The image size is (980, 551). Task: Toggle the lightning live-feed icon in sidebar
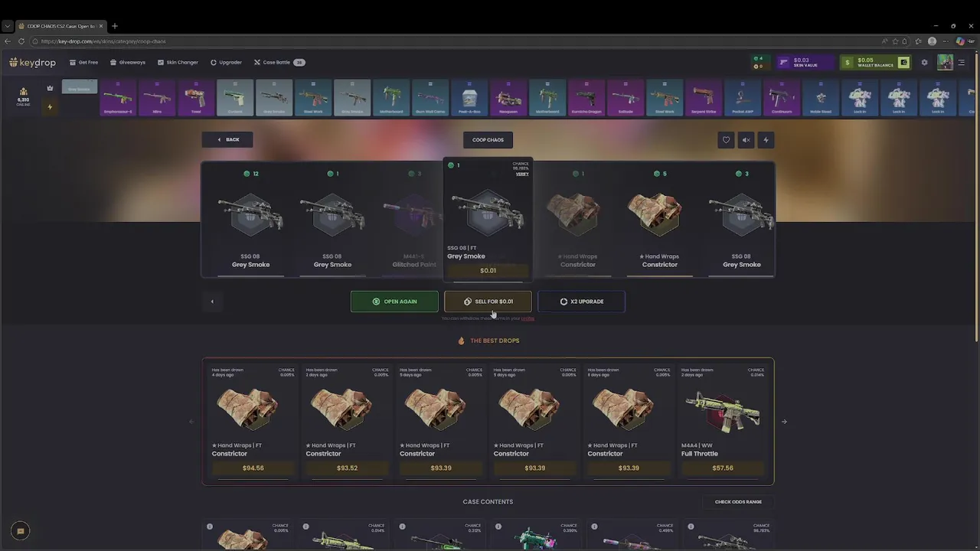coord(50,107)
